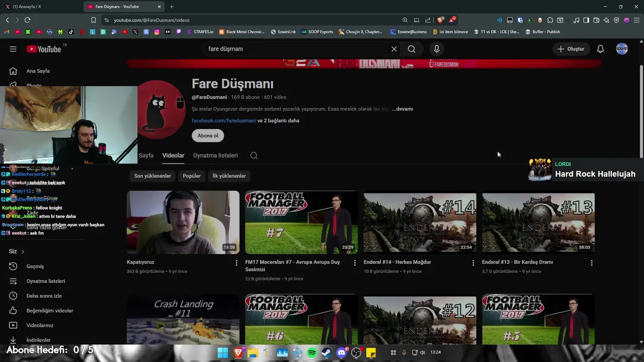Bookmark this page with the bookmark icon
Viewport: 644px width, 362px height.
tap(94, 20)
